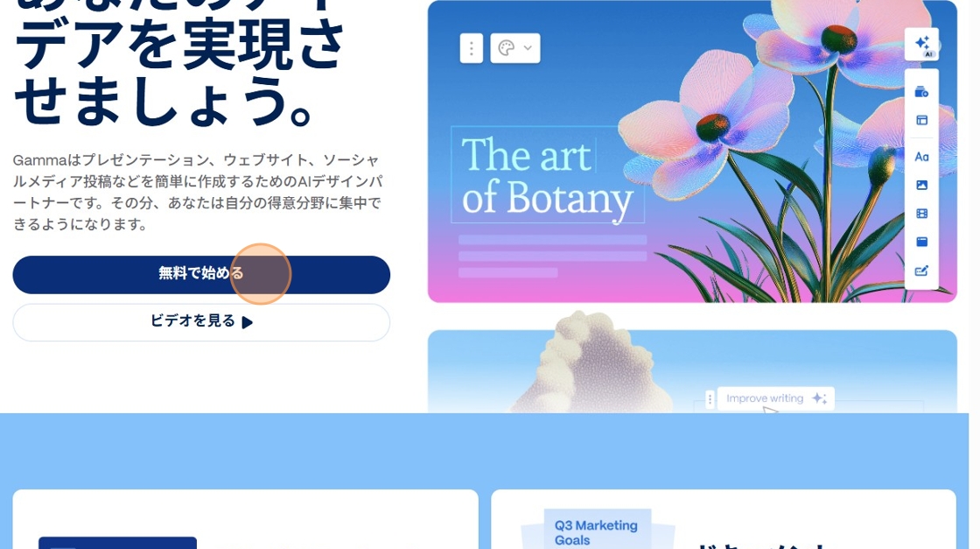The height and width of the screenshot is (549, 980).
Task: Open the layout icon in side toolbar
Action: point(922,120)
